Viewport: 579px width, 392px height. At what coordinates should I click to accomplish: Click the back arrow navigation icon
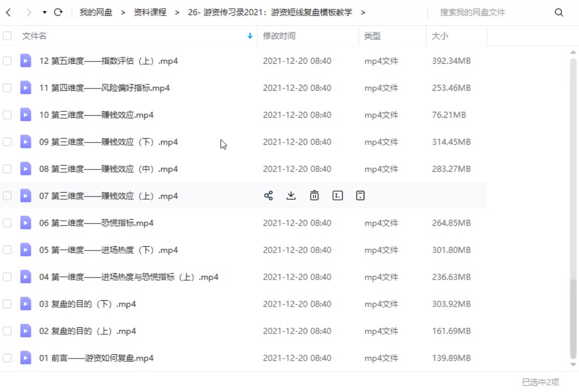click(x=9, y=11)
